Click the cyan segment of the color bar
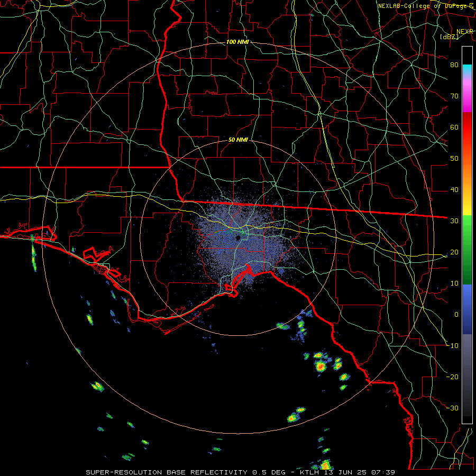Image resolution: width=476 pixels, height=476 pixels. pyautogui.click(x=467, y=69)
